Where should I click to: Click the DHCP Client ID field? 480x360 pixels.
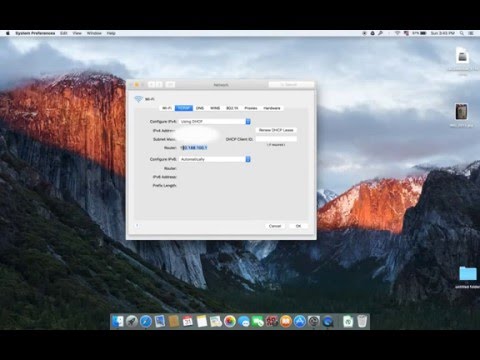pos(276,139)
